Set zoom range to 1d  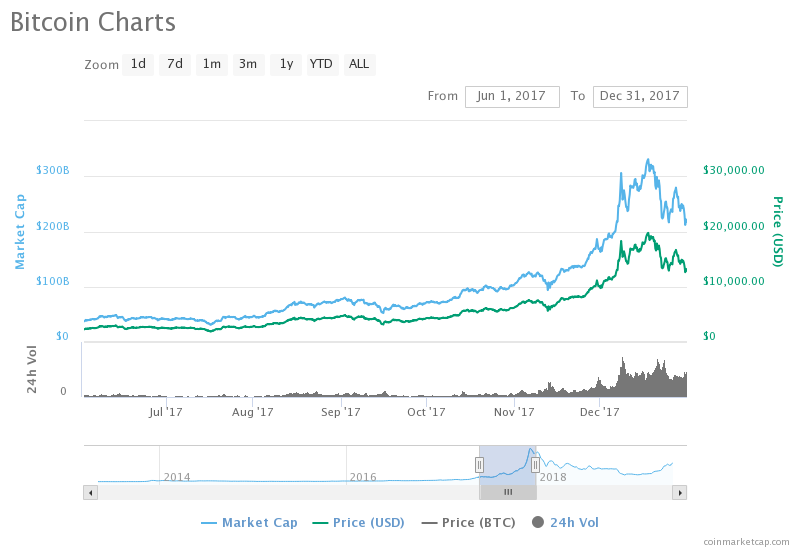point(138,64)
